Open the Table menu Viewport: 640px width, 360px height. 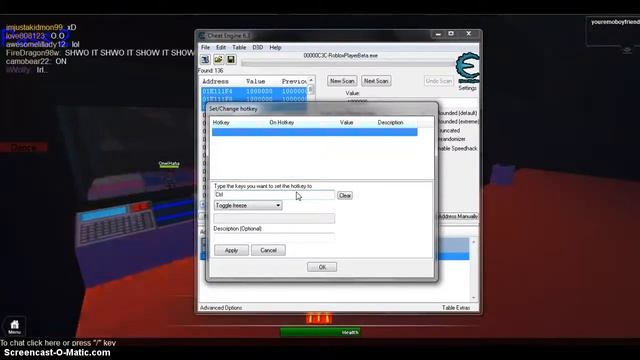coord(239,47)
